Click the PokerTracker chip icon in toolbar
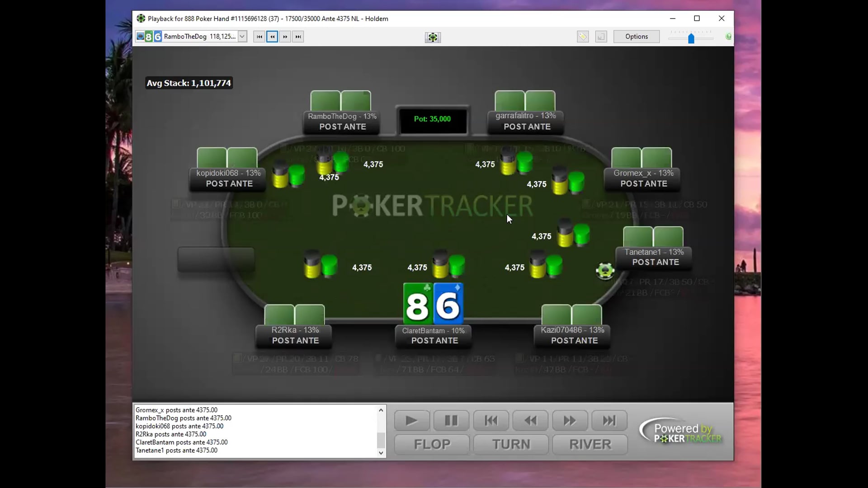Image resolution: width=868 pixels, height=488 pixels. [x=433, y=37]
